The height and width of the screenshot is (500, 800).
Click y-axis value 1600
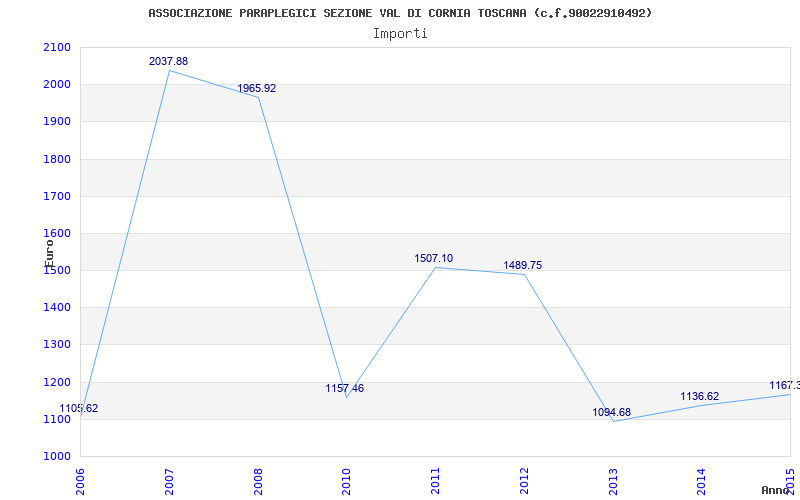coord(55,234)
